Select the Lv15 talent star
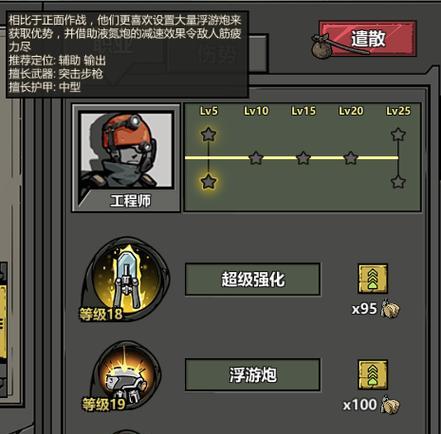 pos(303,158)
